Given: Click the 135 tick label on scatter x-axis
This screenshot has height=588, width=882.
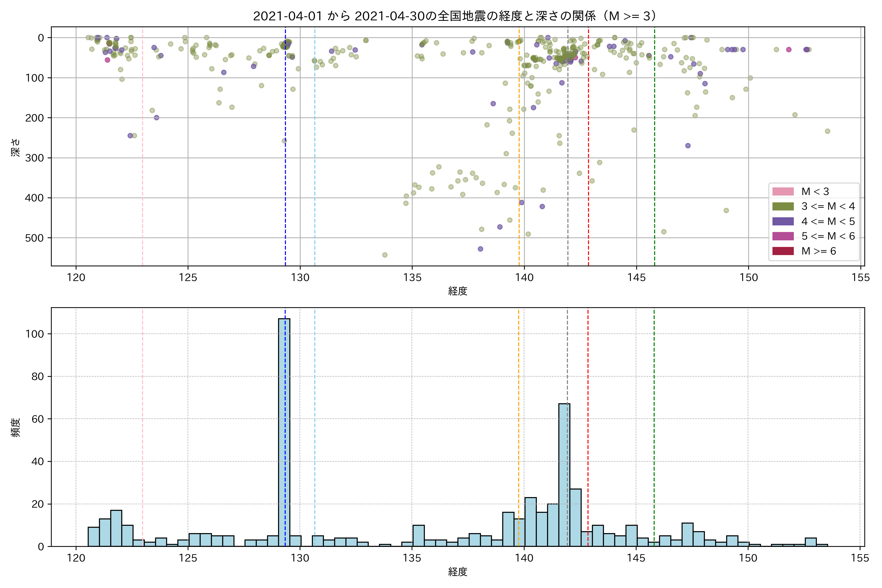Looking at the screenshot, I should [x=412, y=278].
